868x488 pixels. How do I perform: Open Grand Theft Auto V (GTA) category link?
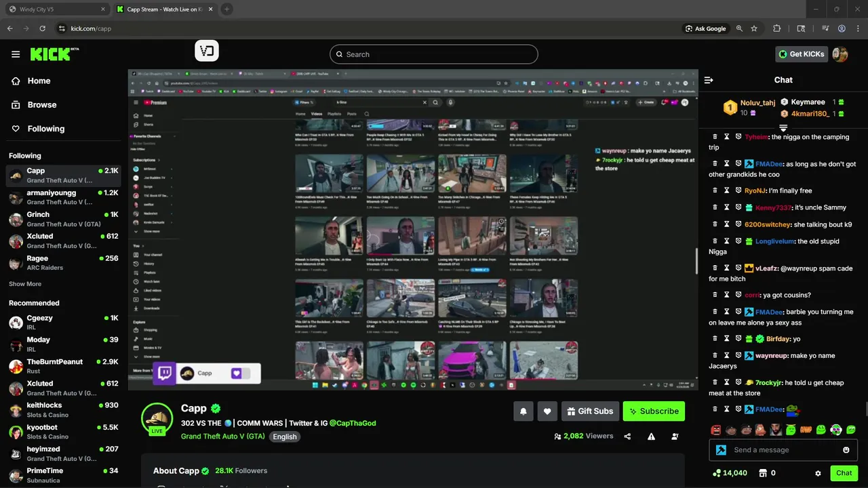tap(223, 436)
